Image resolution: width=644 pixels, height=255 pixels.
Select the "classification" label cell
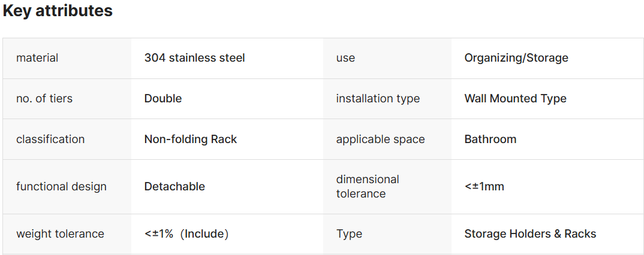click(x=50, y=139)
